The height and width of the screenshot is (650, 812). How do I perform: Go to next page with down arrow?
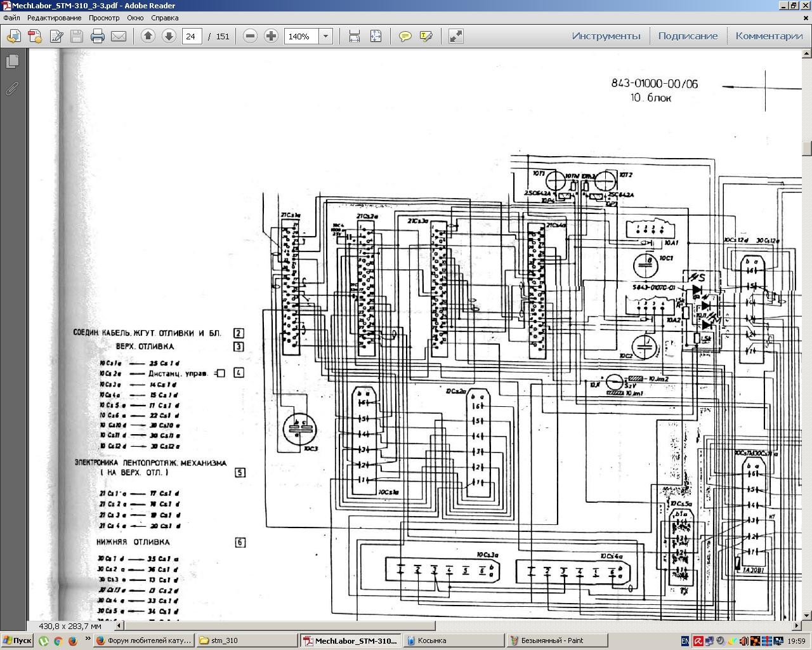(x=169, y=36)
